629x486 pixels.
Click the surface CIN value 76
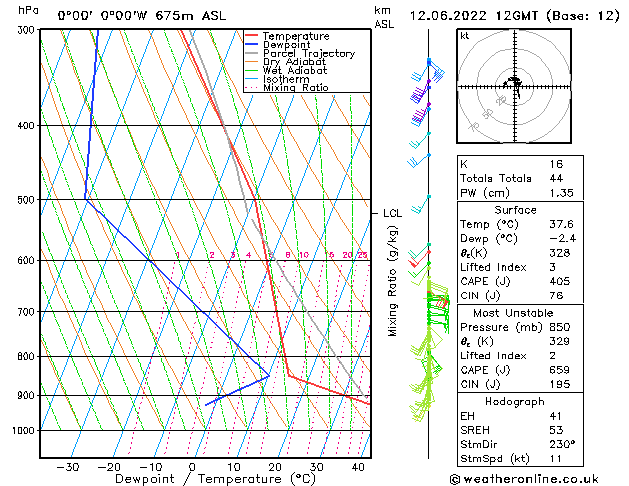click(x=556, y=296)
